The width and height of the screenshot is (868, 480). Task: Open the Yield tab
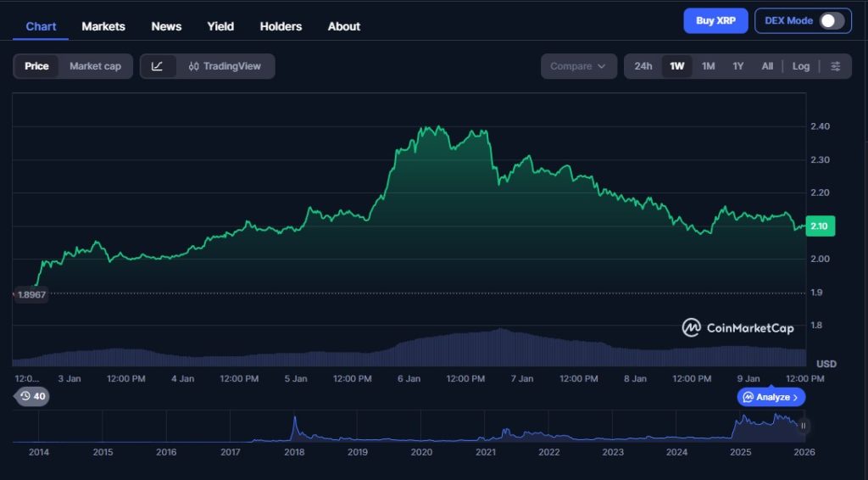(220, 26)
